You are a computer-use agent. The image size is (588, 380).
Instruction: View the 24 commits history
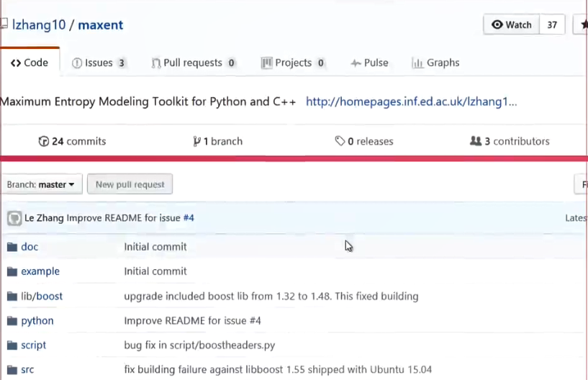(72, 142)
